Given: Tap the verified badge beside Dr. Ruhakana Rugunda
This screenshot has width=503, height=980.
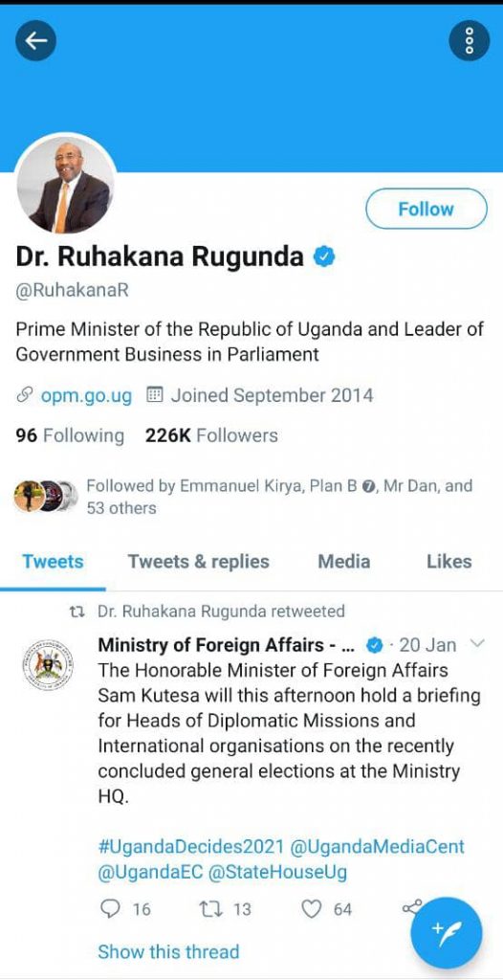Looking at the screenshot, I should 324,256.
